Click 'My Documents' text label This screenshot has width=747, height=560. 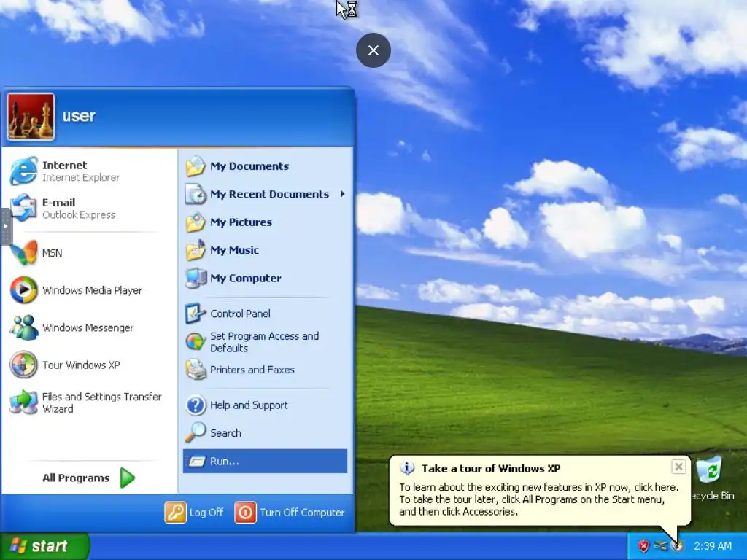[249, 166]
